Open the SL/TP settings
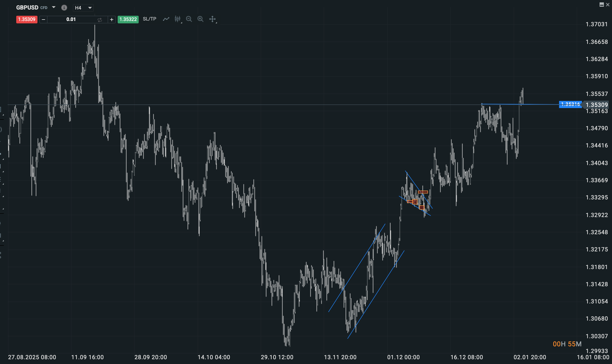Image resolution: width=612 pixels, height=364 pixels. coord(149,19)
